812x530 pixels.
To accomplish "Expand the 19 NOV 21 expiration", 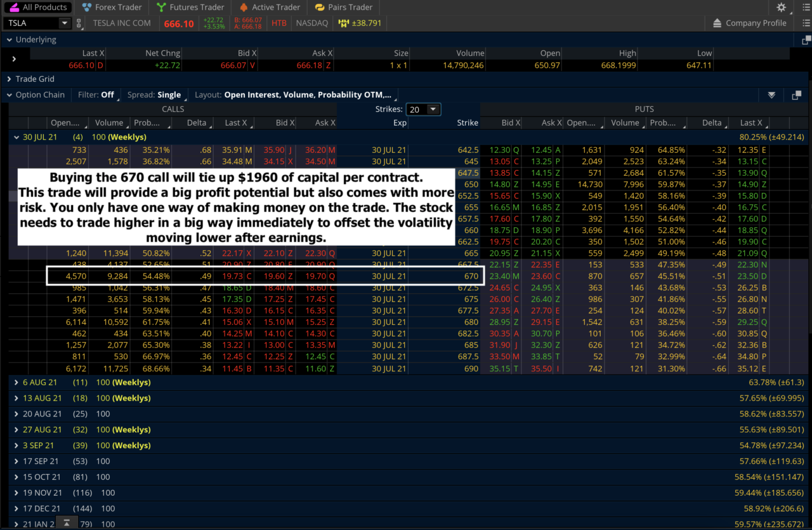I will click(16, 493).
